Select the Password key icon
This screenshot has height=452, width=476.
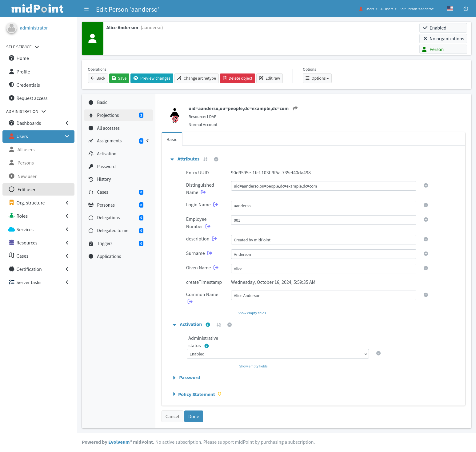tap(91, 166)
